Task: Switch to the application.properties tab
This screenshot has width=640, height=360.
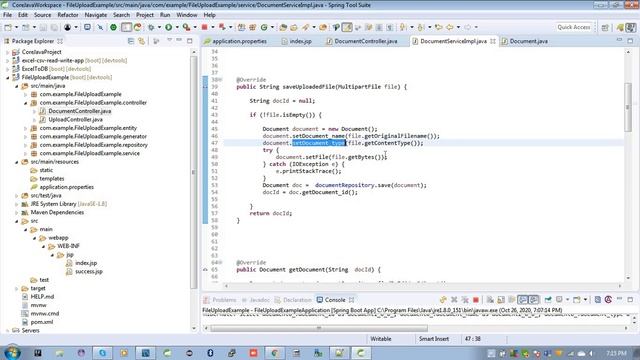Action: click(235, 41)
